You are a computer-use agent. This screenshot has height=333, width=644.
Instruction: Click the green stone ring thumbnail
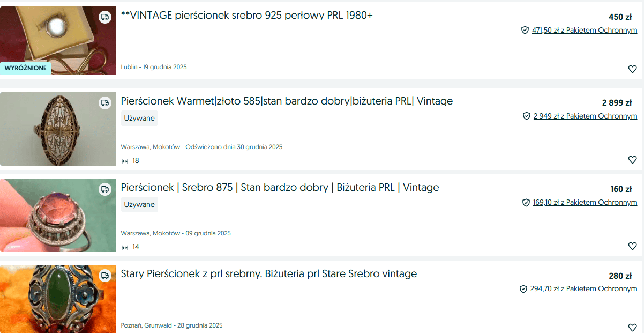58,299
